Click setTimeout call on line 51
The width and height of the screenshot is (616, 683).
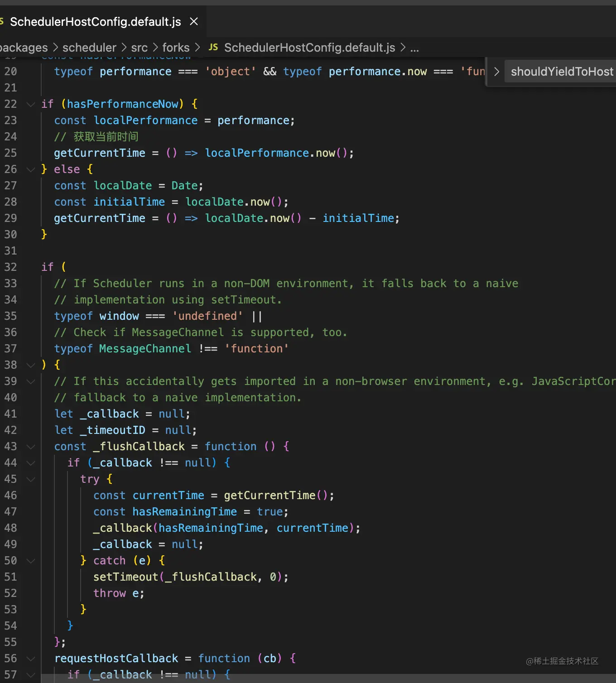tap(125, 577)
